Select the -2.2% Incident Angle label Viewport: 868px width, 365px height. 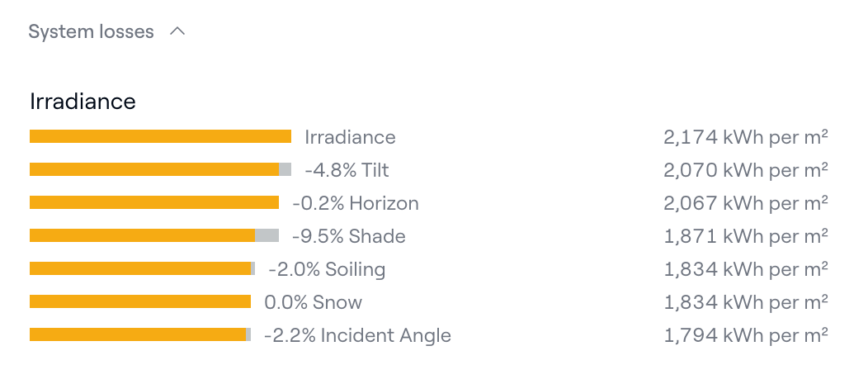357,335
